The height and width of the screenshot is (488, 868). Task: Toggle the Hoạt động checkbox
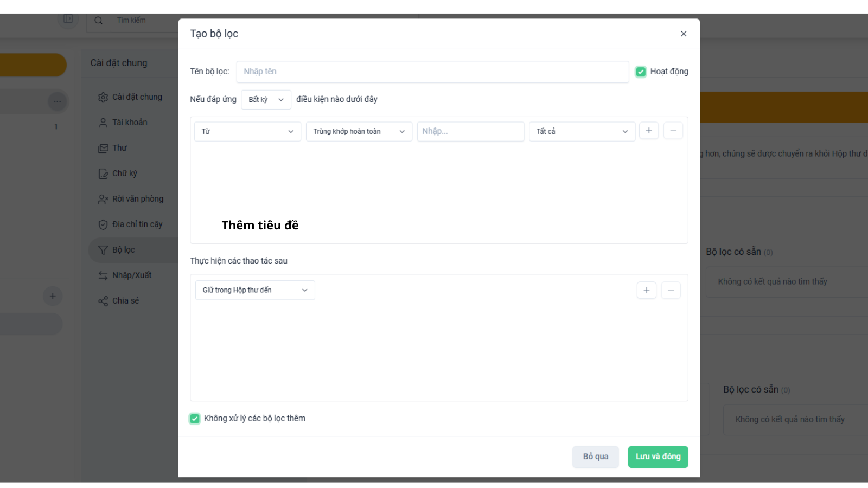tap(641, 72)
